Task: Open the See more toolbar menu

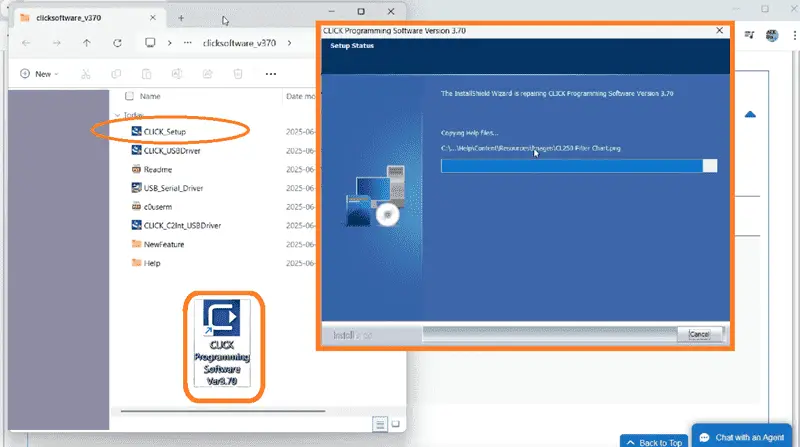Action: 271,74
